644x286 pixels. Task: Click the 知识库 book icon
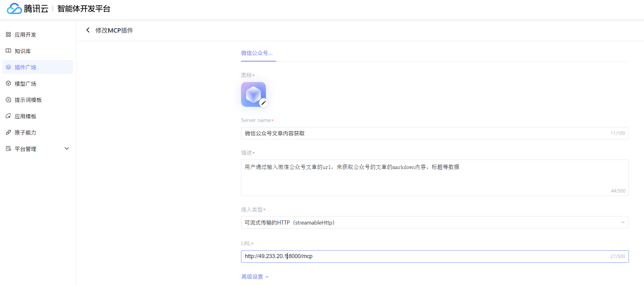tap(8, 51)
